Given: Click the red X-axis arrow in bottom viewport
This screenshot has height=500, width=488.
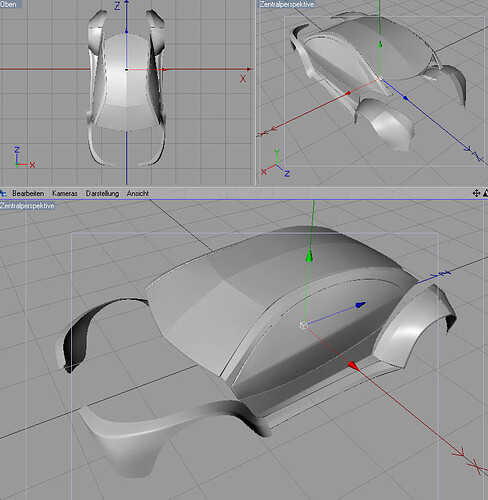Looking at the screenshot, I should [x=354, y=366].
